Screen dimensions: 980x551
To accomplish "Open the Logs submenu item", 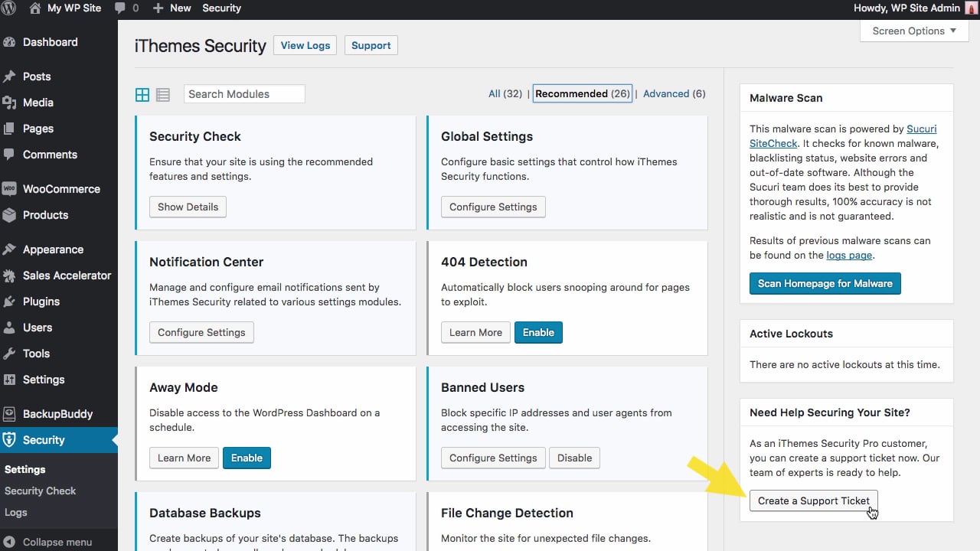I will [16, 512].
